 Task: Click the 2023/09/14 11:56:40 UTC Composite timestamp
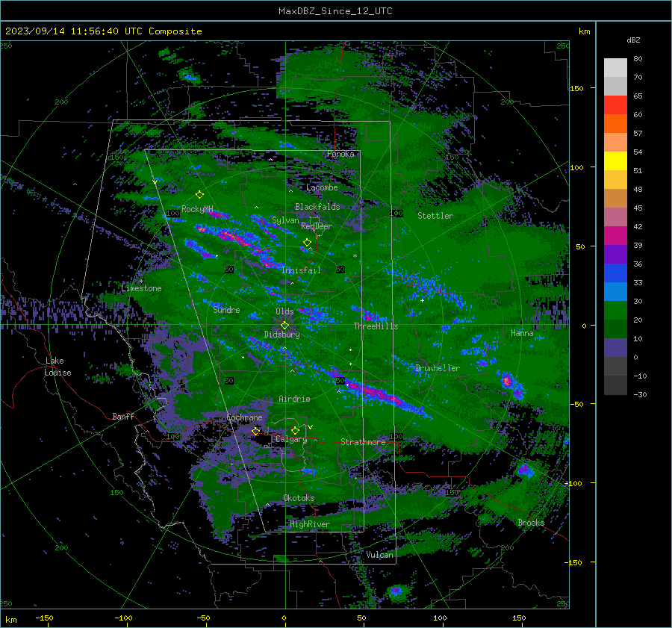pos(103,31)
